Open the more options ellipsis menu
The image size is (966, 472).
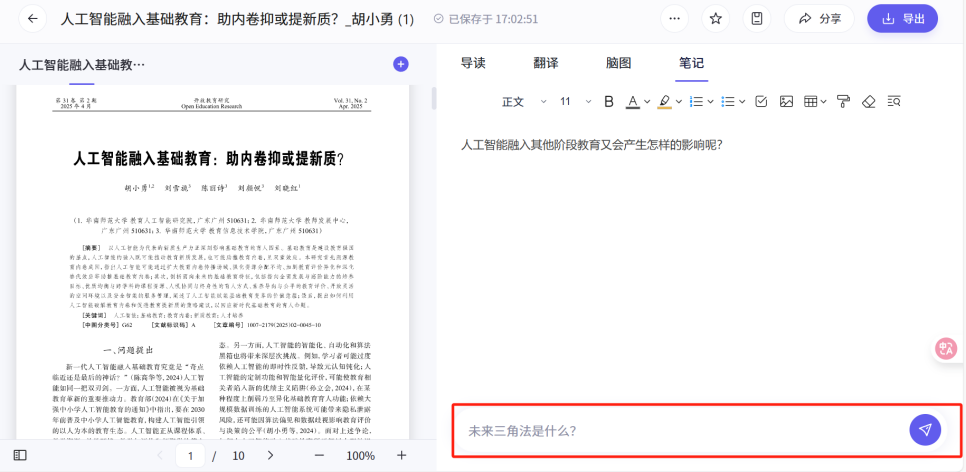[675, 19]
